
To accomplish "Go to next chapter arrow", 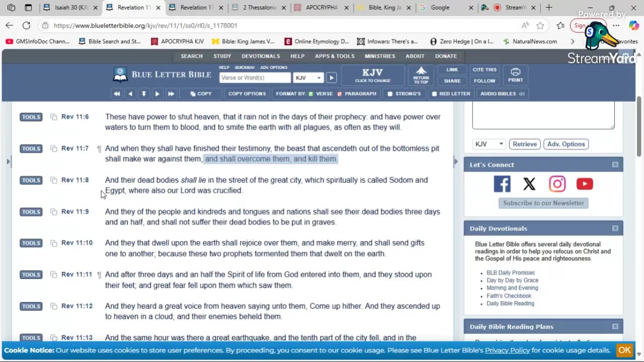I will (x=157, y=94).
